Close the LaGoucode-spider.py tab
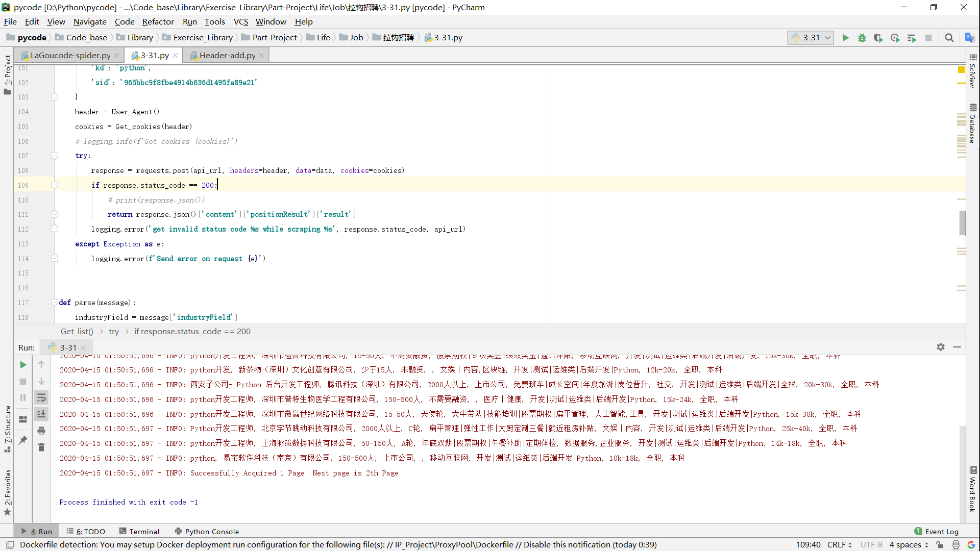 (x=116, y=56)
